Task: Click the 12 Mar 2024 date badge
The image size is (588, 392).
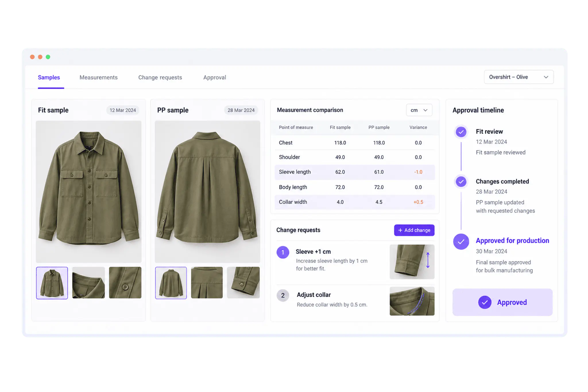Action: (x=123, y=110)
